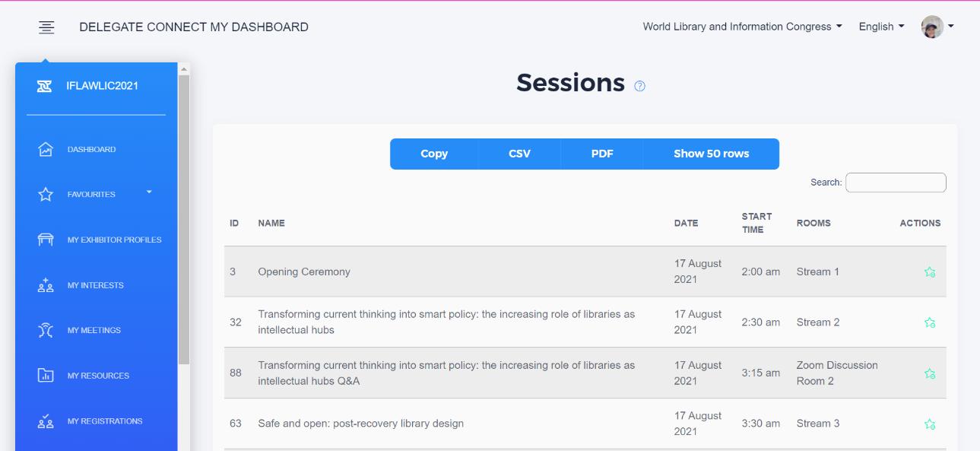
Task: Click the IFLAWLIC2021 logo icon
Action: point(45,86)
